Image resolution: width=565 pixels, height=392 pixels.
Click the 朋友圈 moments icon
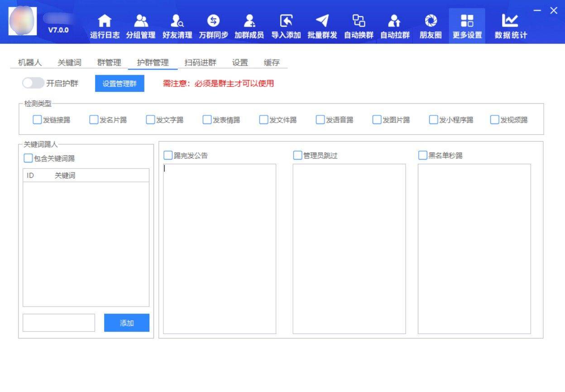click(x=431, y=21)
